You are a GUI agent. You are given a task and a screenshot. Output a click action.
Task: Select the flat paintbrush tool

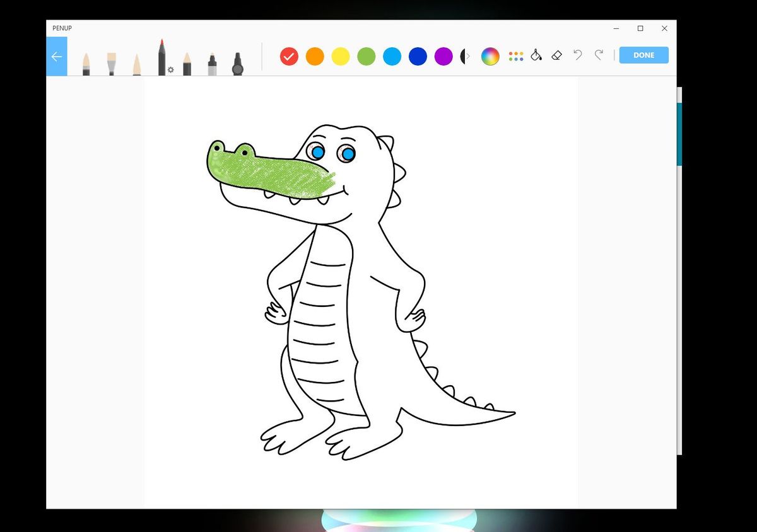pyautogui.click(x=111, y=64)
